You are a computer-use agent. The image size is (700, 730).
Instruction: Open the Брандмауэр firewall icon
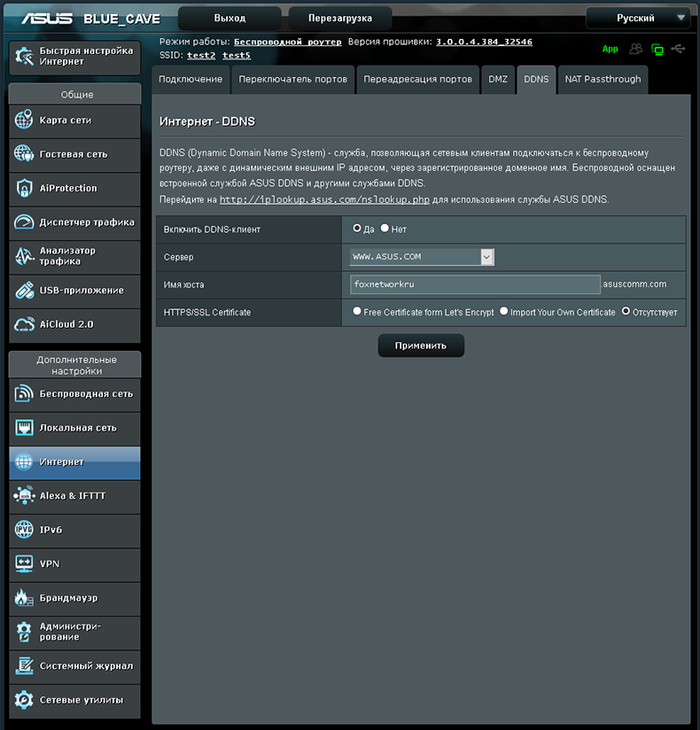[x=24, y=598]
